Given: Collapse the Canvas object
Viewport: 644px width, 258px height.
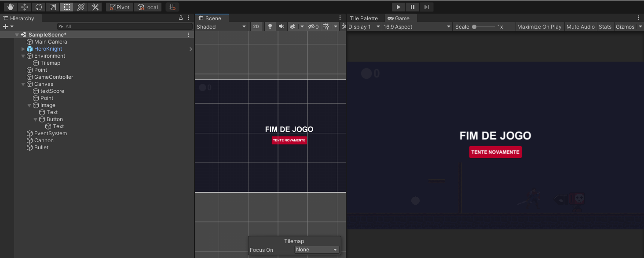Looking at the screenshot, I should 23,84.
